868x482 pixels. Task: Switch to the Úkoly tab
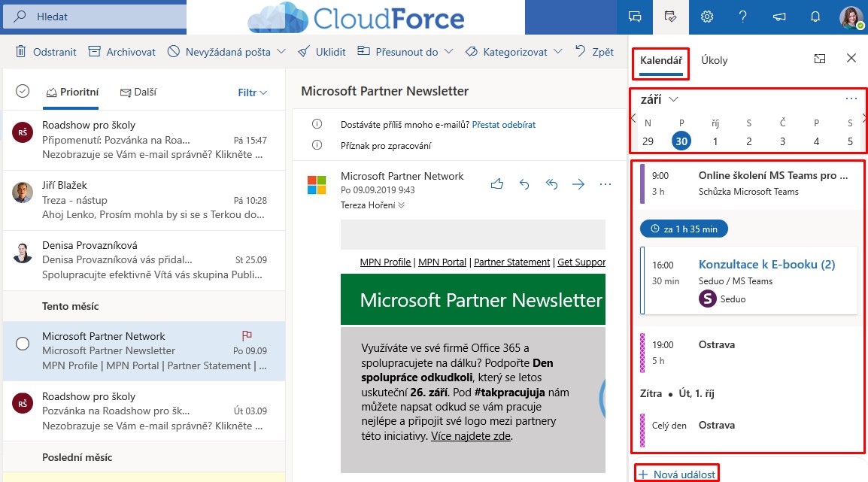tap(714, 60)
